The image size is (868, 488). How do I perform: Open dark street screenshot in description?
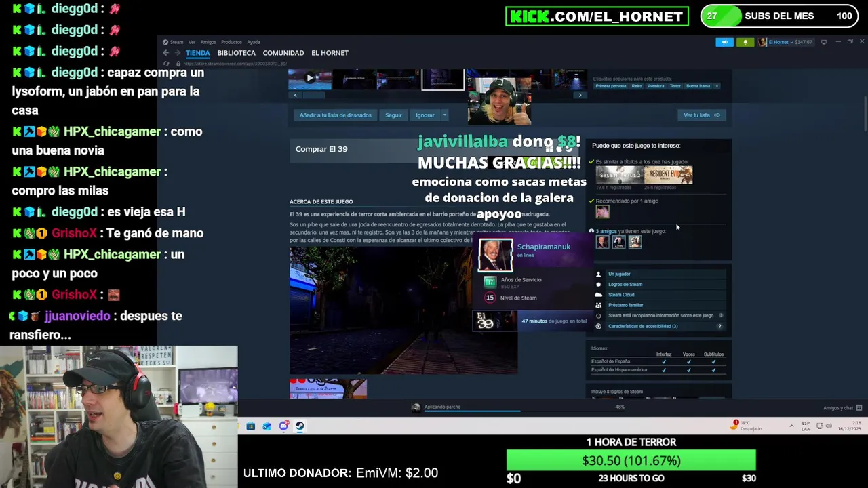[403, 310]
